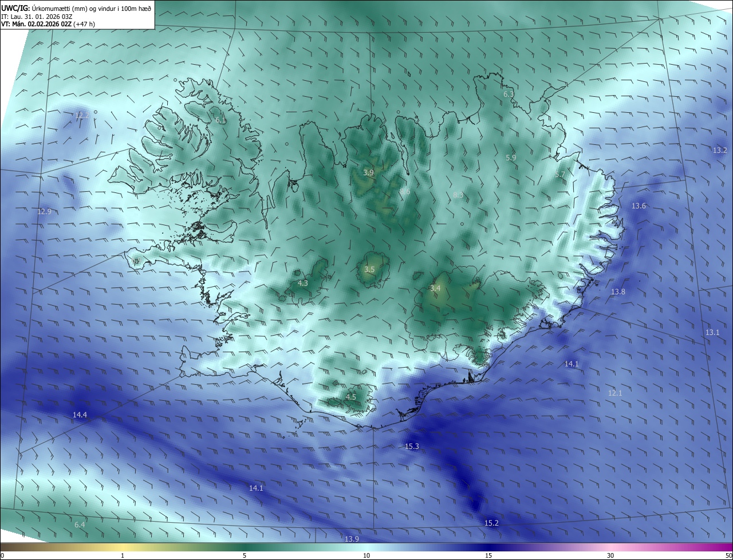
Task: Click the 13.1 value on the map
Action: point(712,333)
